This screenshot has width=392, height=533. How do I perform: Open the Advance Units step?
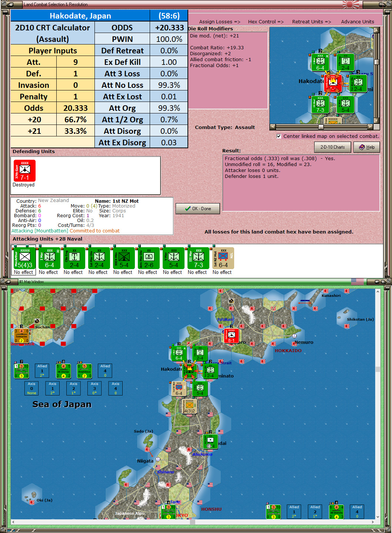(x=358, y=22)
